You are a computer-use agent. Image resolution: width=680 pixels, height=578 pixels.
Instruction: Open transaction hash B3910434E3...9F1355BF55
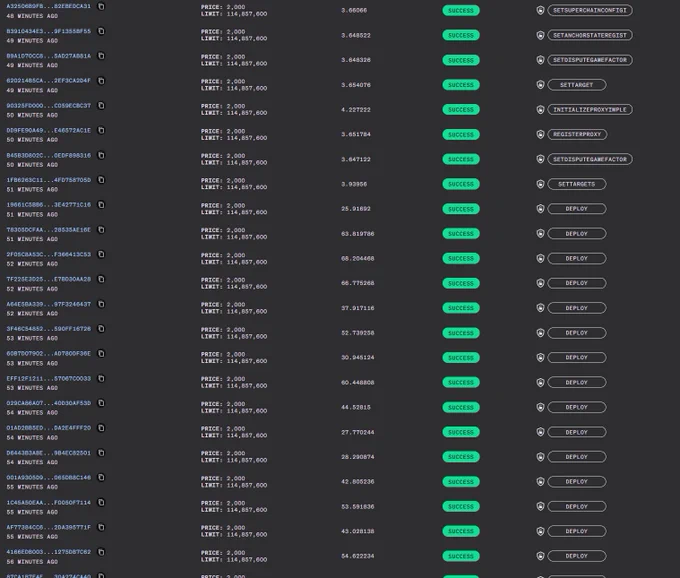pos(49,31)
